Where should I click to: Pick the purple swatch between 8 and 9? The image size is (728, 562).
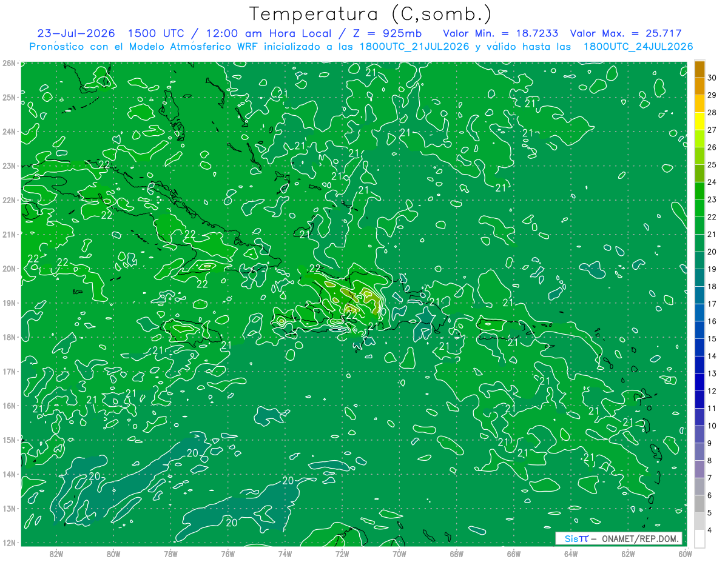coord(699,452)
